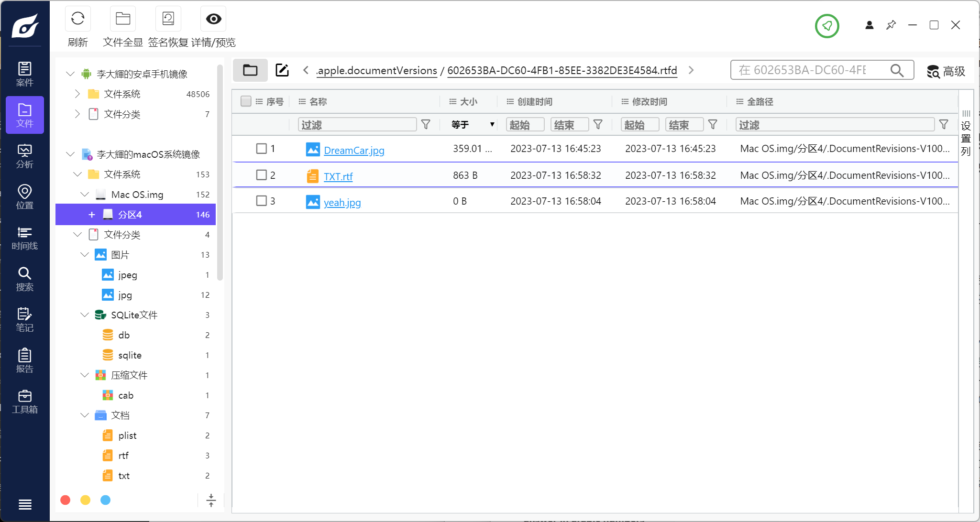
Task: Open the Signature Recovery (签名恢复) tool
Action: [168, 19]
